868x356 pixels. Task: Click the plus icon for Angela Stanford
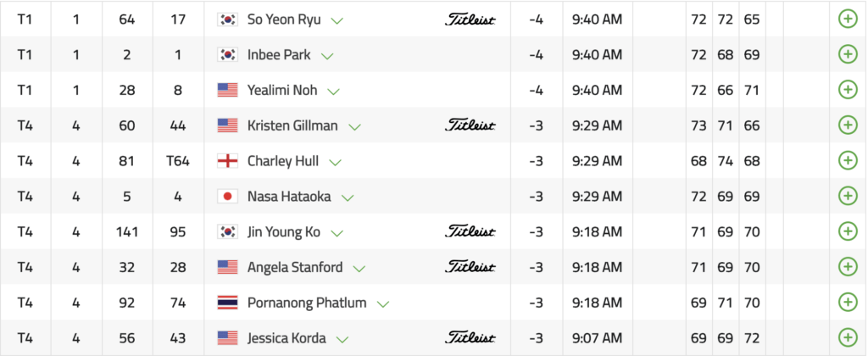[847, 267]
